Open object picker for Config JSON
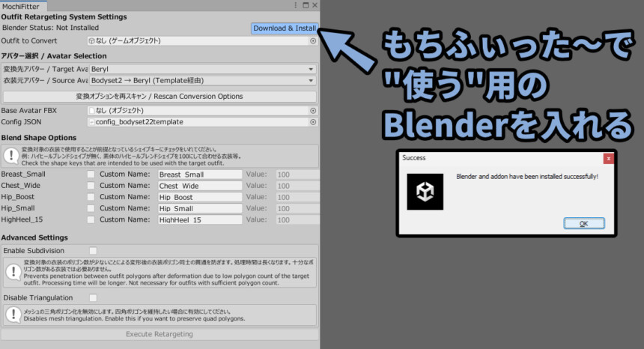Screen dimensions: 644x349 point(313,122)
